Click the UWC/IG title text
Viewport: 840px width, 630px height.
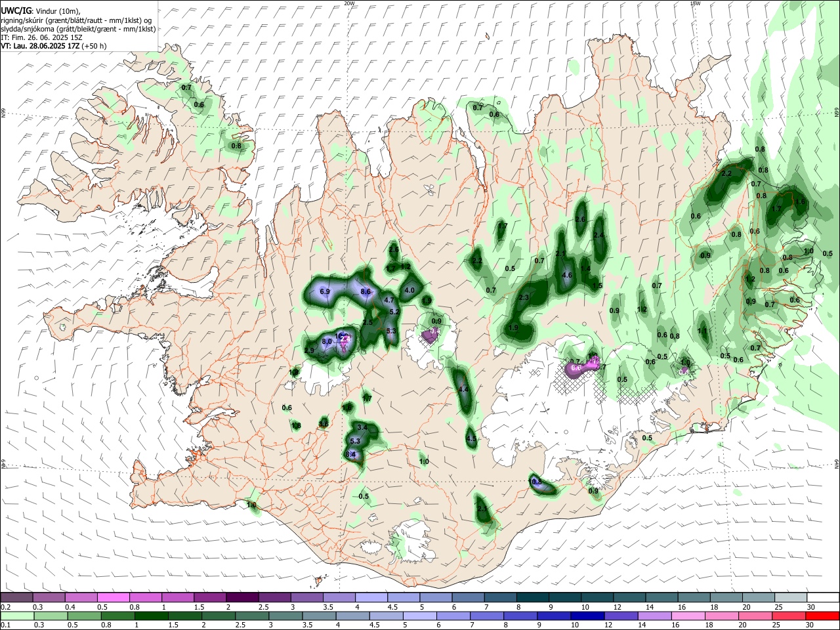tap(16, 10)
